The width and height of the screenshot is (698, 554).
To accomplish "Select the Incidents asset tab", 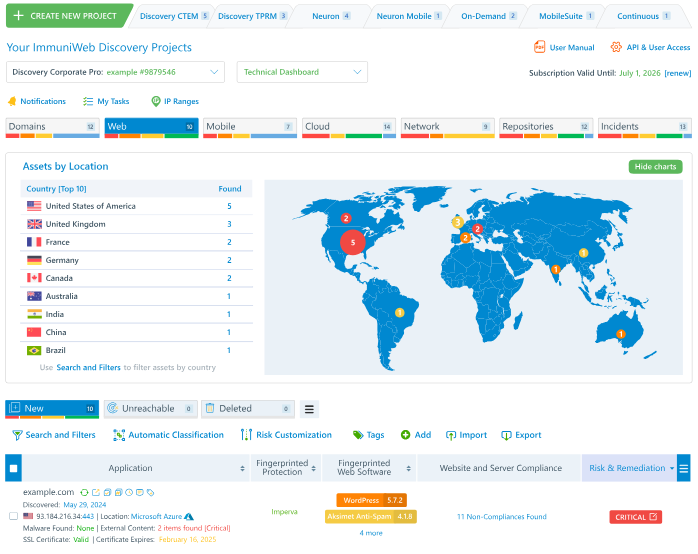I will (x=645, y=128).
